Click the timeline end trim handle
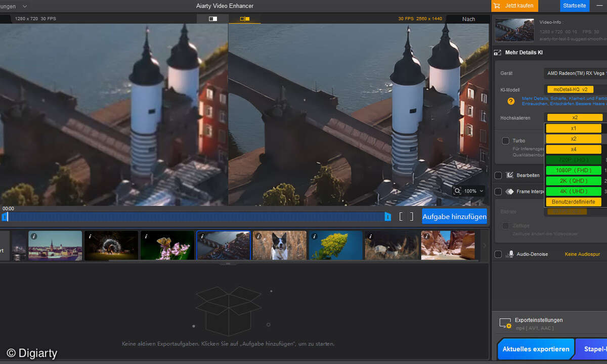The image size is (607, 364). (x=388, y=216)
